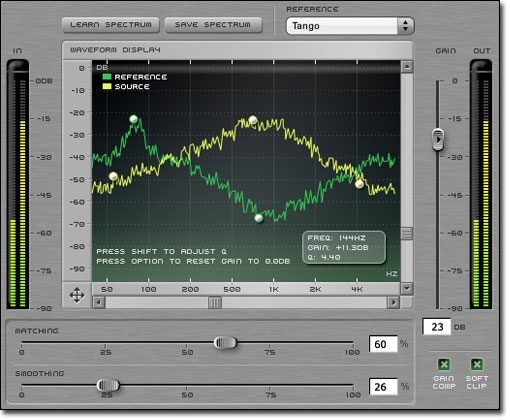Click the Gain slider handle
Screen dimensions: 510x420
[x=438, y=139]
